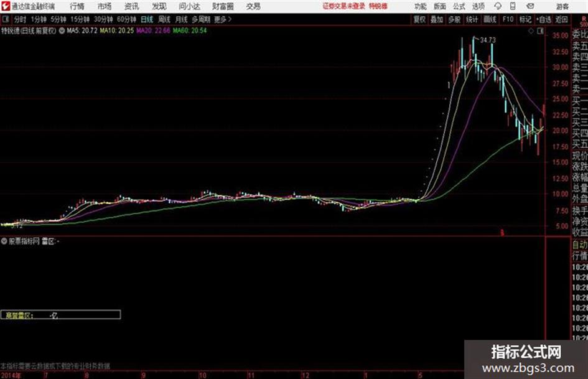This screenshot has width=588, height=379.
Task: Select the 日线 daily period tab
Action: [147, 19]
